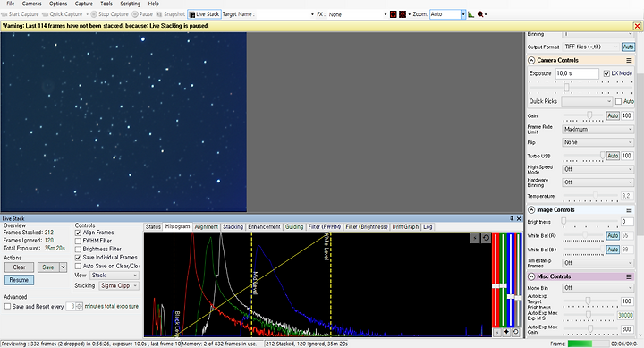Toggle the LX Mode checkbox

pyautogui.click(x=606, y=73)
